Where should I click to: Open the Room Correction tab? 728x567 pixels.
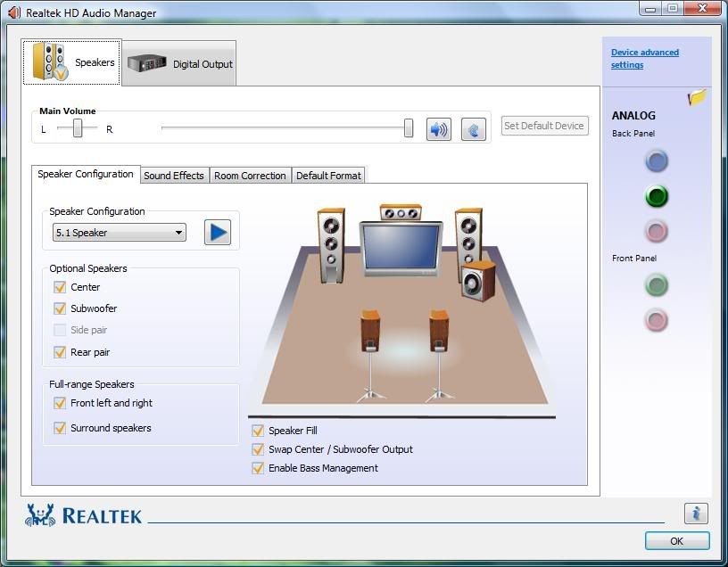tap(250, 176)
